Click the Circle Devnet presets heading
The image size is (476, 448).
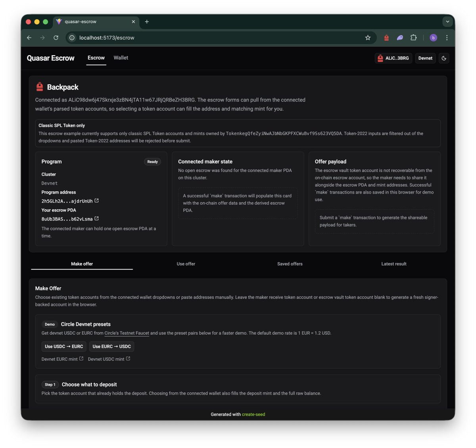tap(86, 324)
